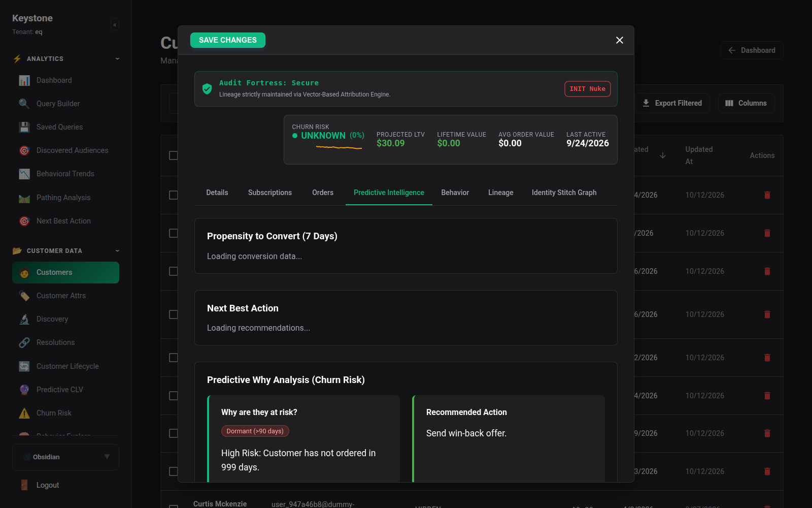Open Predictive CLV crystal ball icon
812x508 pixels.
point(24,390)
